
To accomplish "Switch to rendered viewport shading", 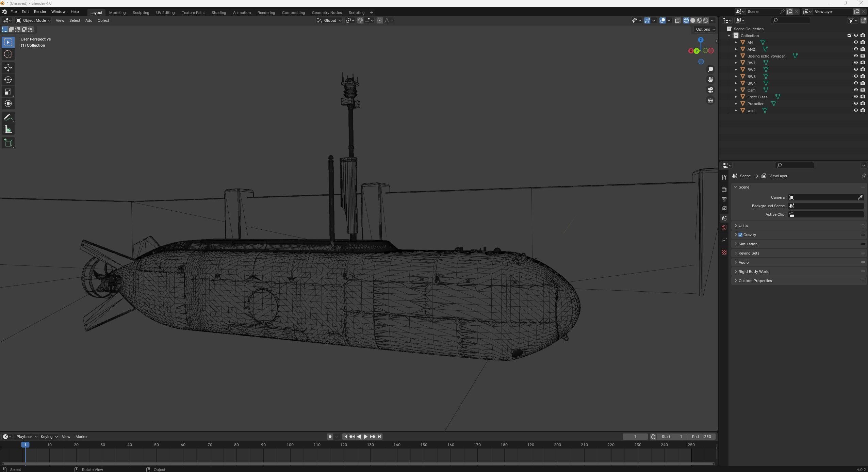I will [x=706, y=20].
